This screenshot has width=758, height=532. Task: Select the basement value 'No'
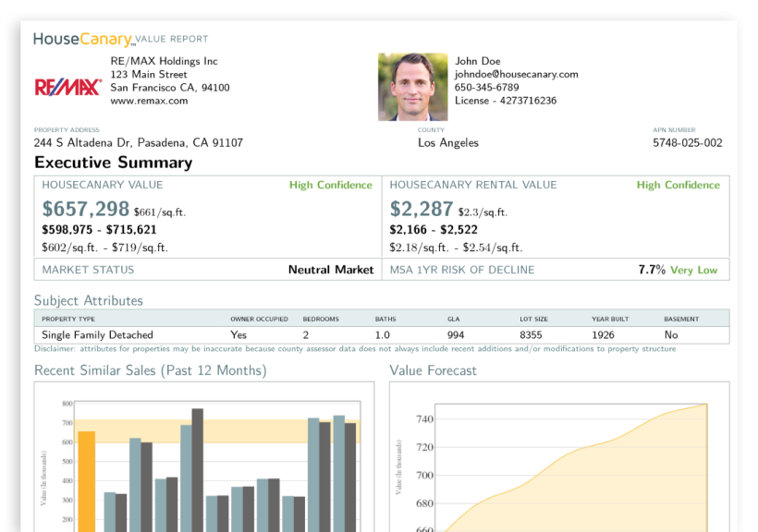pyautogui.click(x=671, y=335)
